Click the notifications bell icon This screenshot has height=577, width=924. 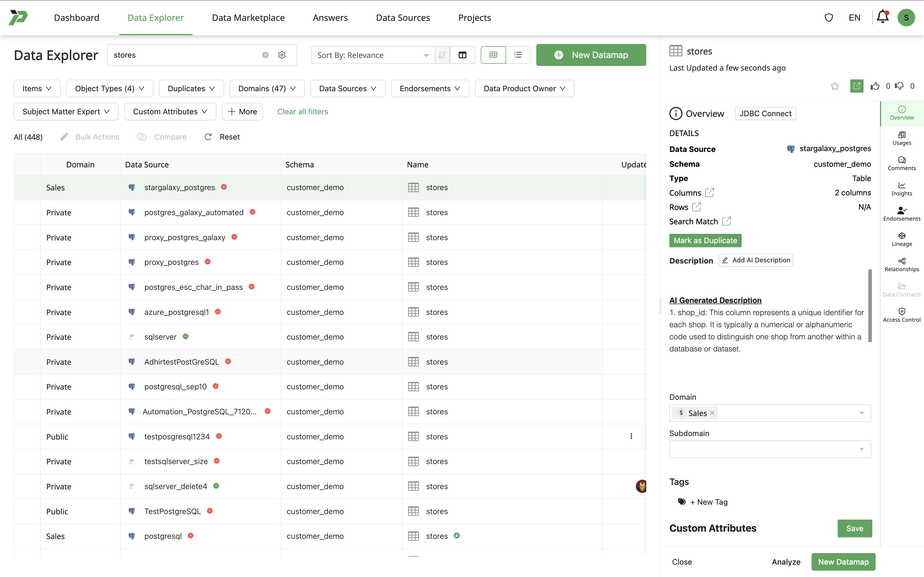click(x=882, y=17)
